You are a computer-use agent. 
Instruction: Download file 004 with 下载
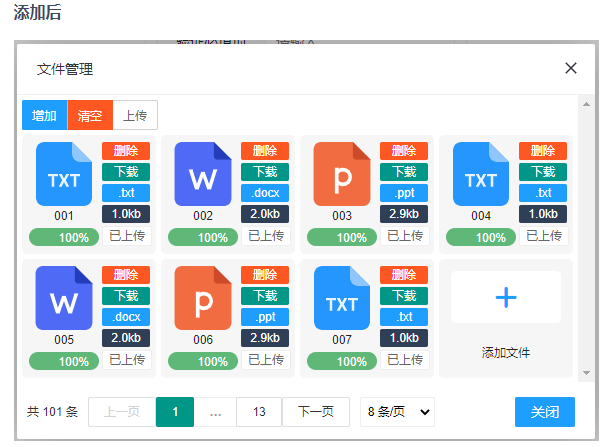[543, 172]
